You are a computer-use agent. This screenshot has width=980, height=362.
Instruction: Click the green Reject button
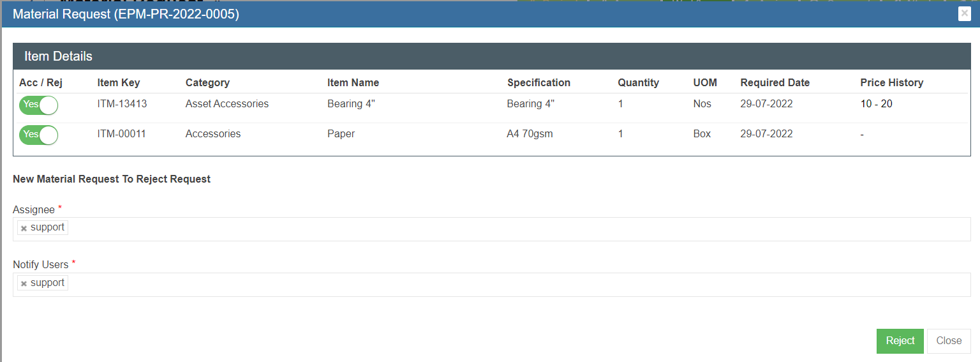tap(900, 341)
